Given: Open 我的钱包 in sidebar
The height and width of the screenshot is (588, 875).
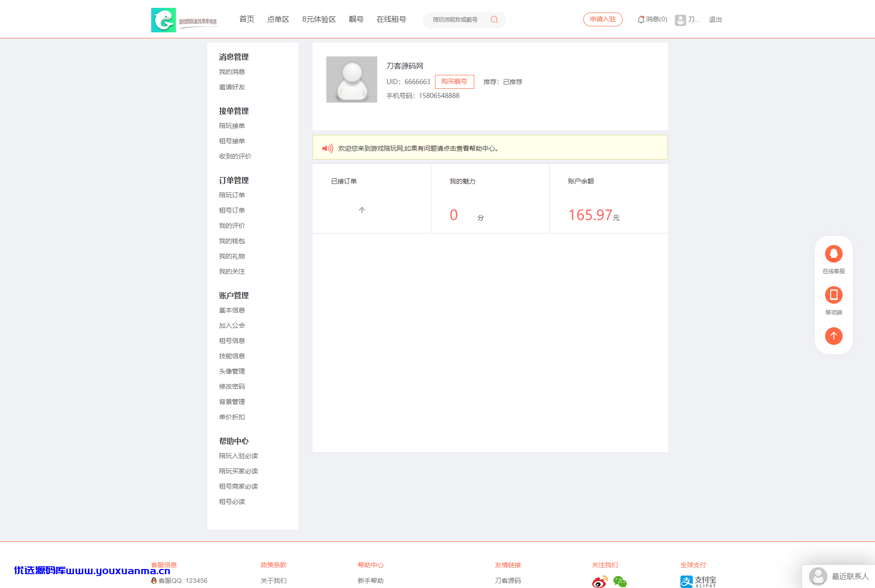Looking at the screenshot, I should [x=232, y=241].
